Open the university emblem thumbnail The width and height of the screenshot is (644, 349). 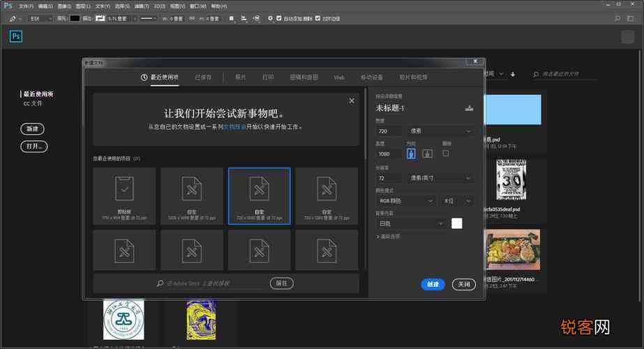(x=123, y=320)
